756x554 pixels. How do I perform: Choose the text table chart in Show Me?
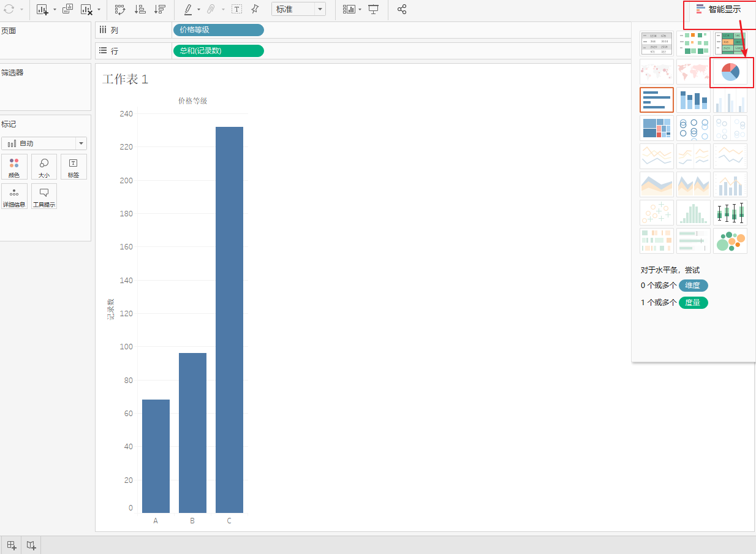[x=657, y=44]
